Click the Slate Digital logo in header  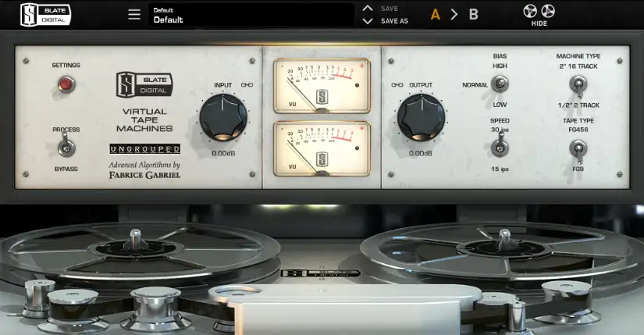point(45,15)
